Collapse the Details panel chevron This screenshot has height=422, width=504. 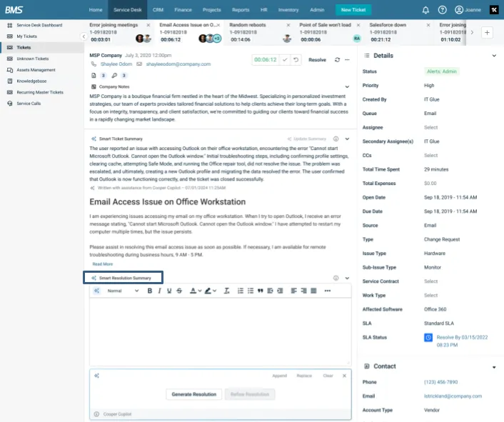click(x=494, y=55)
